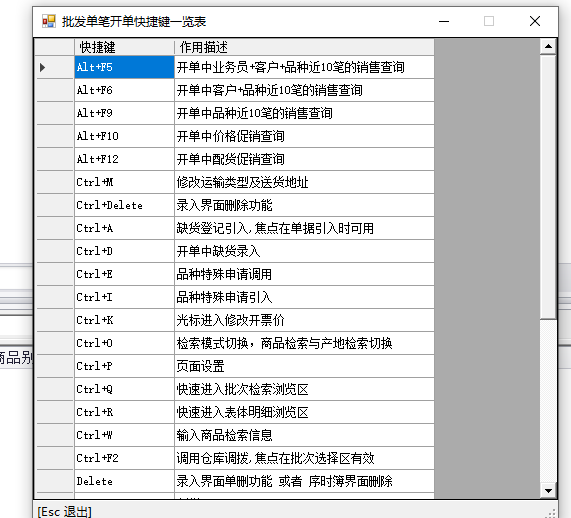Viewport: 571px width, 518px height.
Task: Minimize the shortcut list window
Action: point(444,21)
